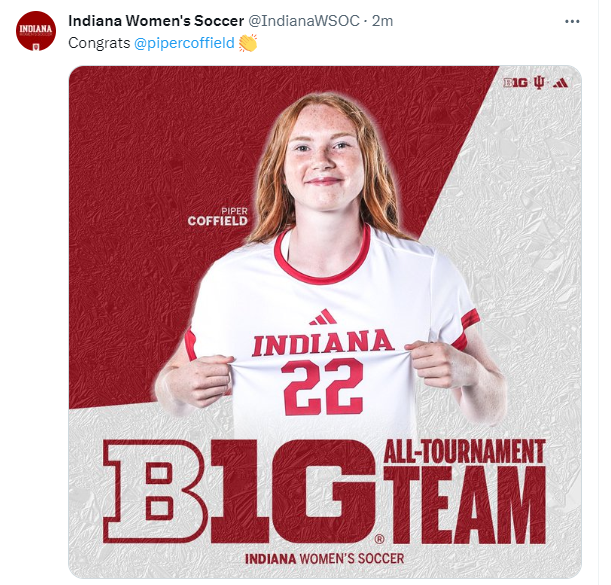Screen dimensions: 611x585
Task: Click the Indiana Women's Soccer display name
Action: pyautogui.click(x=155, y=20)
